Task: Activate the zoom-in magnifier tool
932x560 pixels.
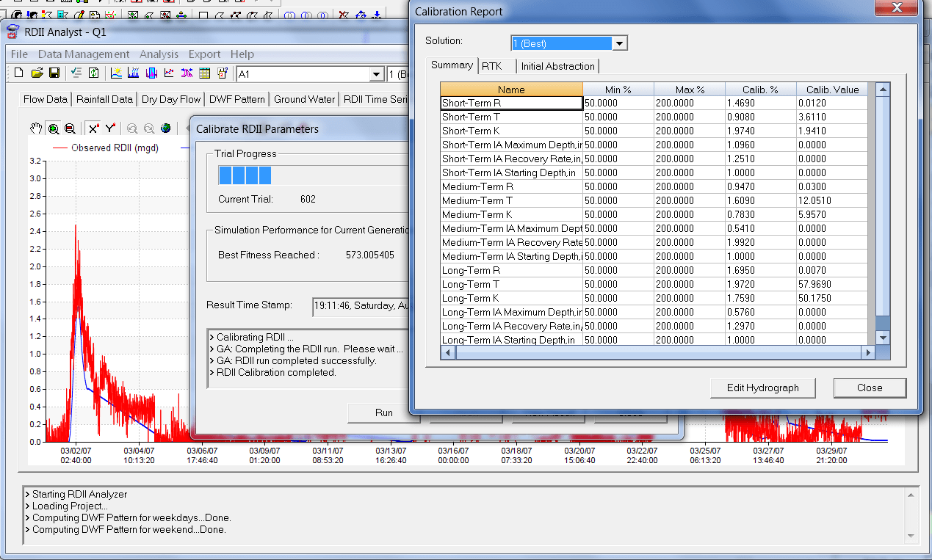Action: [52, 128]
